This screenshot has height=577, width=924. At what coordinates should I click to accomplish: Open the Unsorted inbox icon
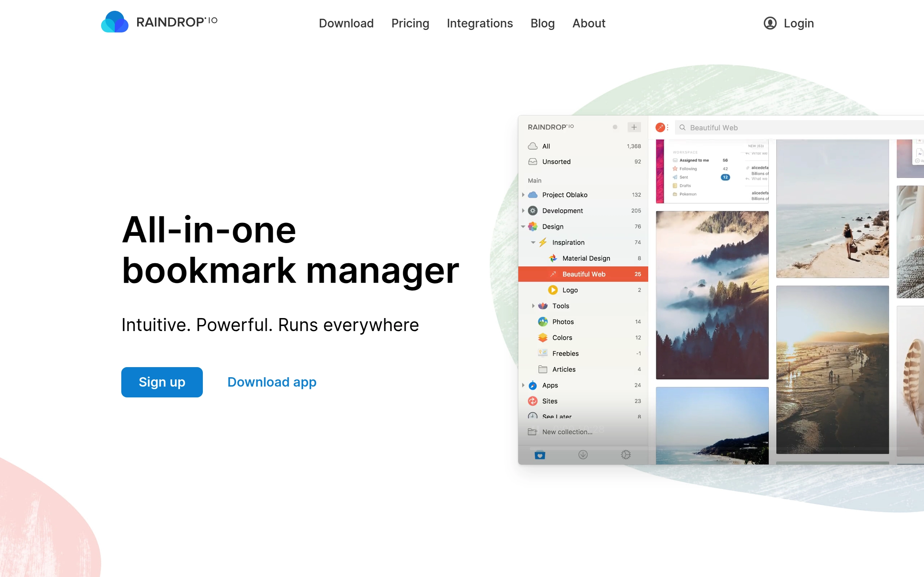533,162
